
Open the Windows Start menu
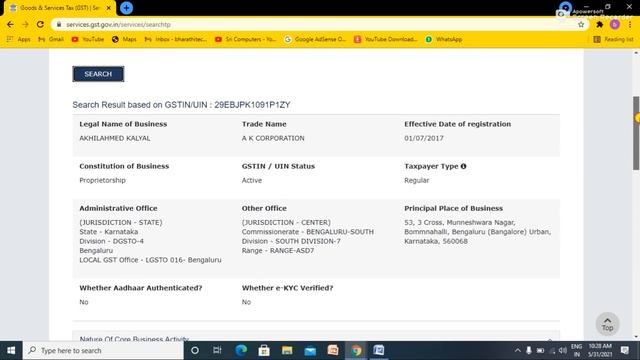[11, 350]
